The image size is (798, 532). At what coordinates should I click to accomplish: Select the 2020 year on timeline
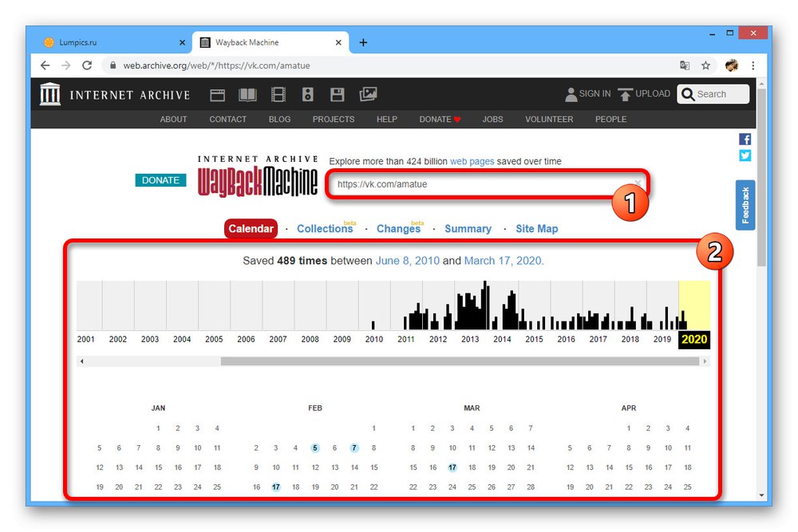pos(694,339)
